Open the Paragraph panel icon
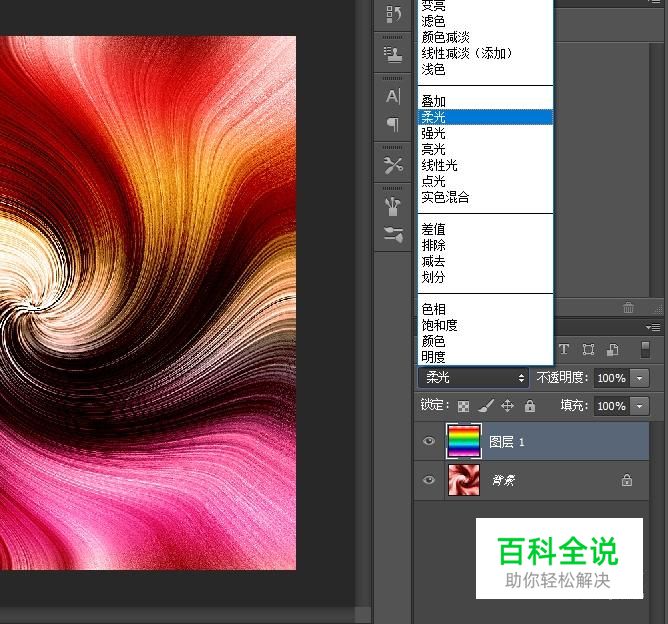The height and width of the screenshot is (624, 668). (393, 124)
